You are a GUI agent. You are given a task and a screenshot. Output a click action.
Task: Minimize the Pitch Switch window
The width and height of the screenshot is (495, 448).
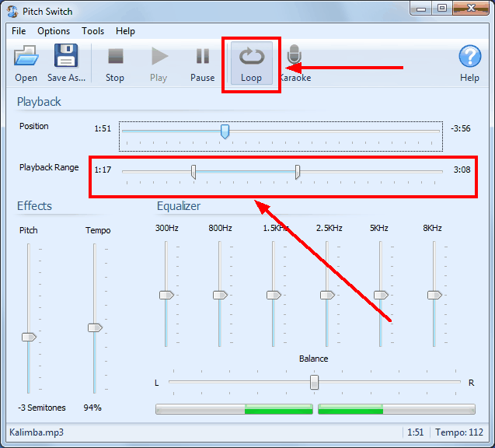(x=421, y=9)
